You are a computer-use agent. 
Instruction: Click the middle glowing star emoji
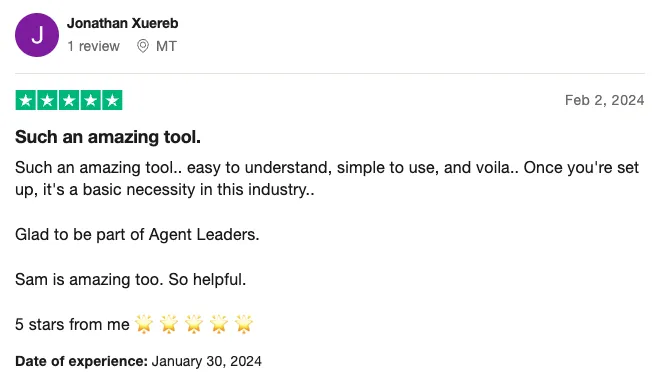click(x=194, y=324)
